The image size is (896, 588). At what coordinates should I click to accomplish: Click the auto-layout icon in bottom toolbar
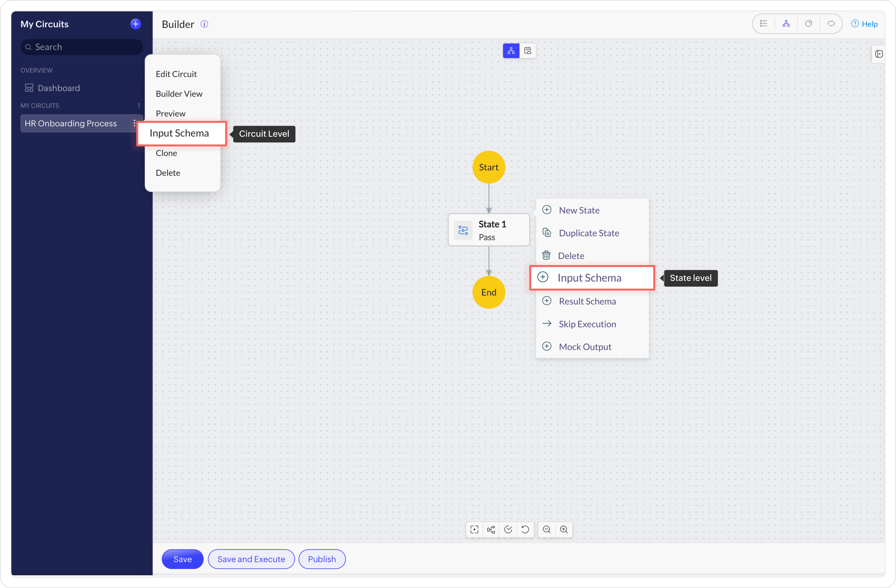(491, 530)
